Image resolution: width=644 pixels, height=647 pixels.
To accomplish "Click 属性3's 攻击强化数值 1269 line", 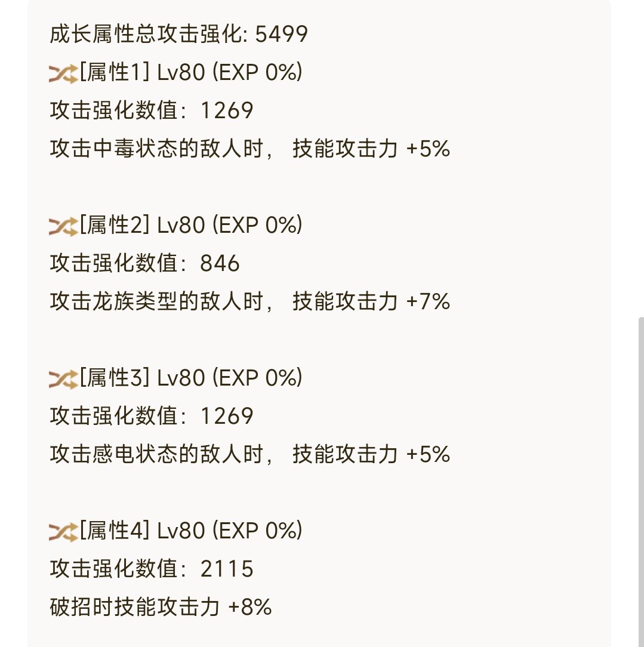I will click(x=152, y=416).
